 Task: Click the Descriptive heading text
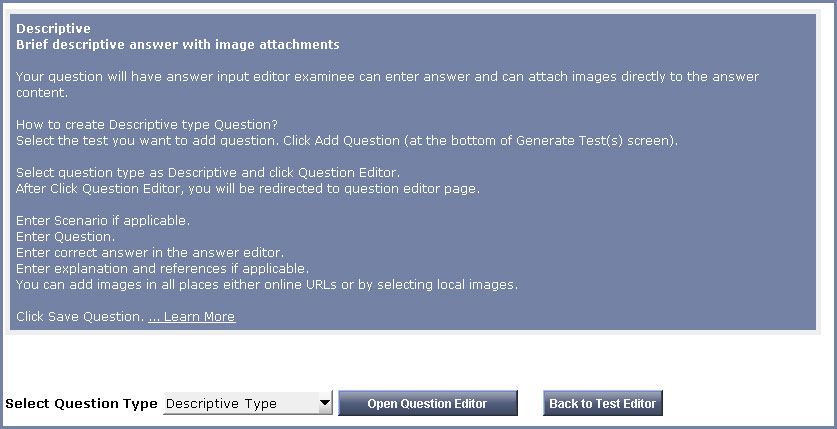coord(53,28)
